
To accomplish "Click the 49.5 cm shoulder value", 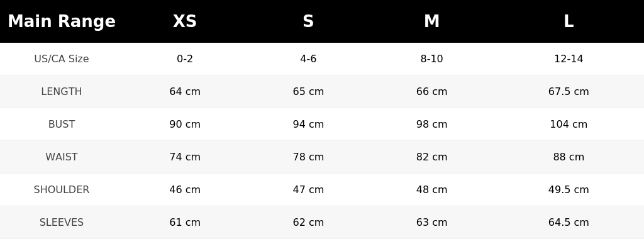I will pos(569,190).
